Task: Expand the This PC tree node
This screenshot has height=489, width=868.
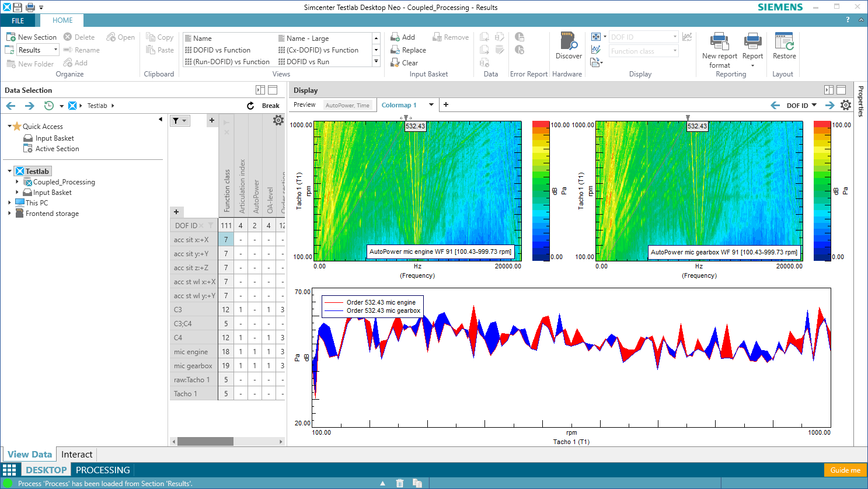Action: pos(9,203)
